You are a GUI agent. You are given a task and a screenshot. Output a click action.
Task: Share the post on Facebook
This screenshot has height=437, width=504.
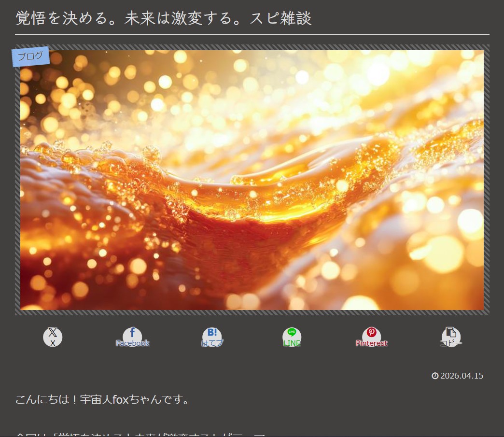pyautogui.click(x=132, y=334)
